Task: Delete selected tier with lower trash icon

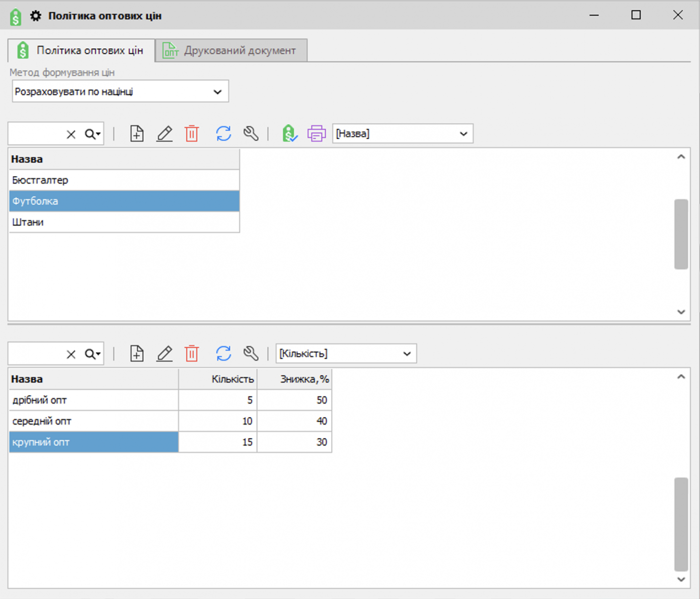Action: [x=192, y=353]
